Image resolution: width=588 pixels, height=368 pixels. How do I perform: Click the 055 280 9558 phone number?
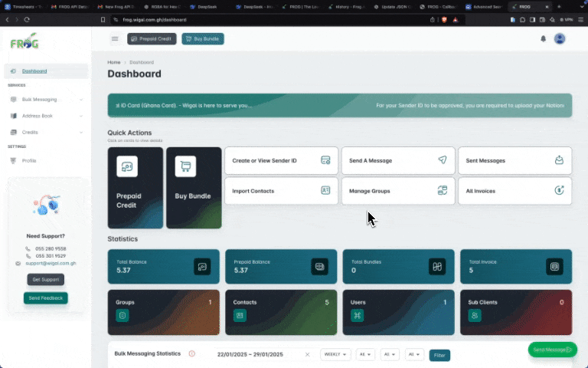point(51,249)
